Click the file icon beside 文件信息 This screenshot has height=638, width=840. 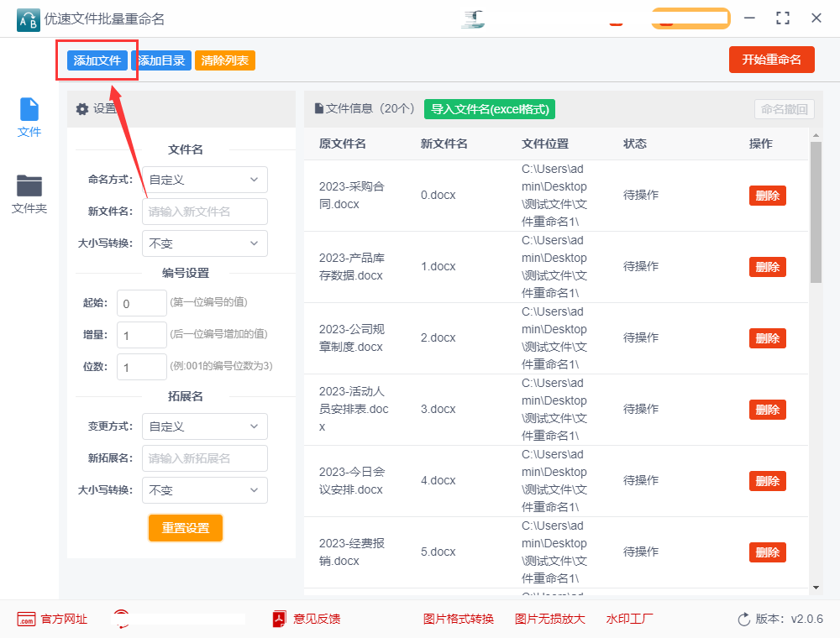click(318, 108)
